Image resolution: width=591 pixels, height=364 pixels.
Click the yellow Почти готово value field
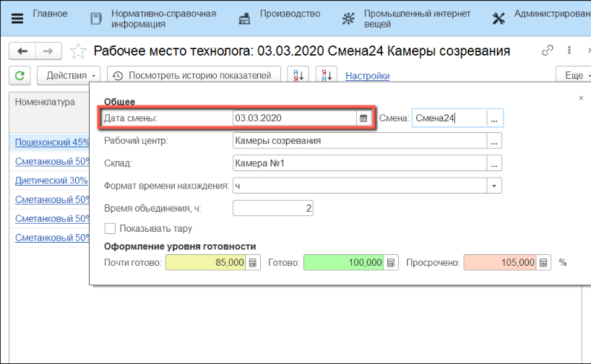(206, 264)
